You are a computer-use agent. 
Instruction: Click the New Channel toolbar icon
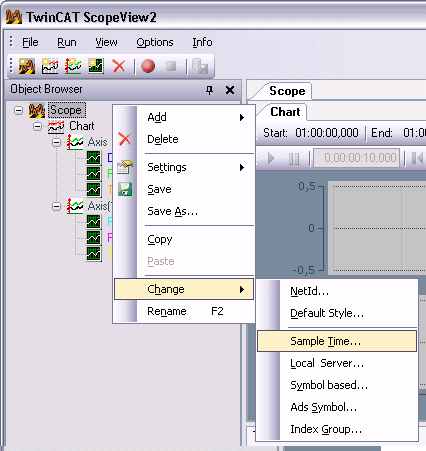pos(96,66)
